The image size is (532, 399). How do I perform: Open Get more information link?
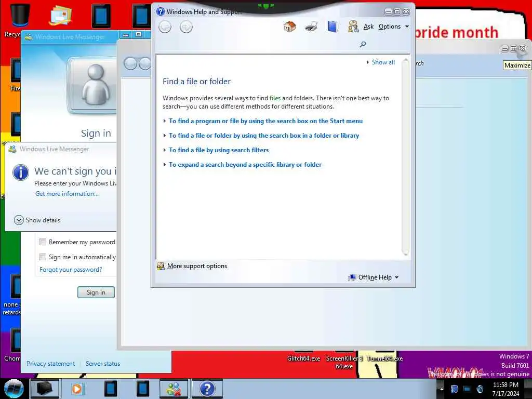click(x=67, y=194)
